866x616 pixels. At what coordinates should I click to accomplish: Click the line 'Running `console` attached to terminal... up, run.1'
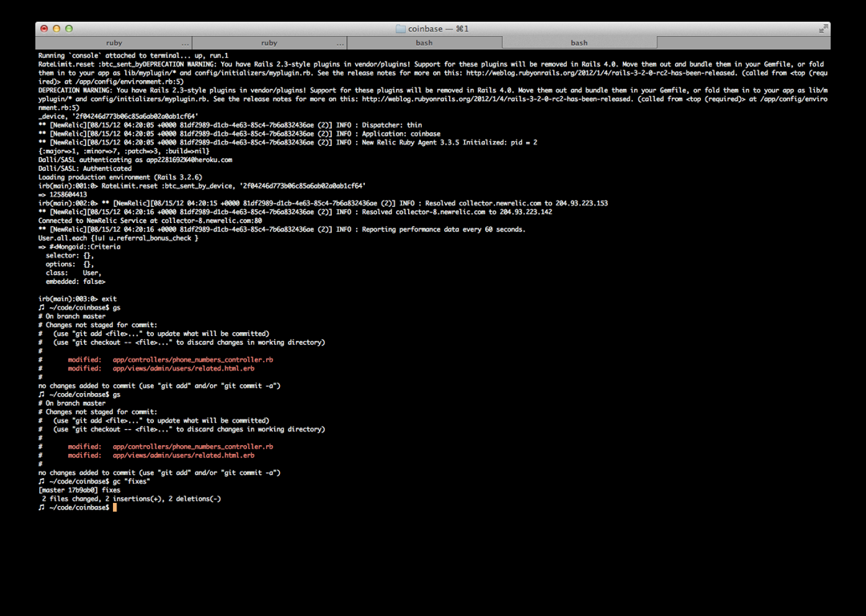(x=133, y=55)
